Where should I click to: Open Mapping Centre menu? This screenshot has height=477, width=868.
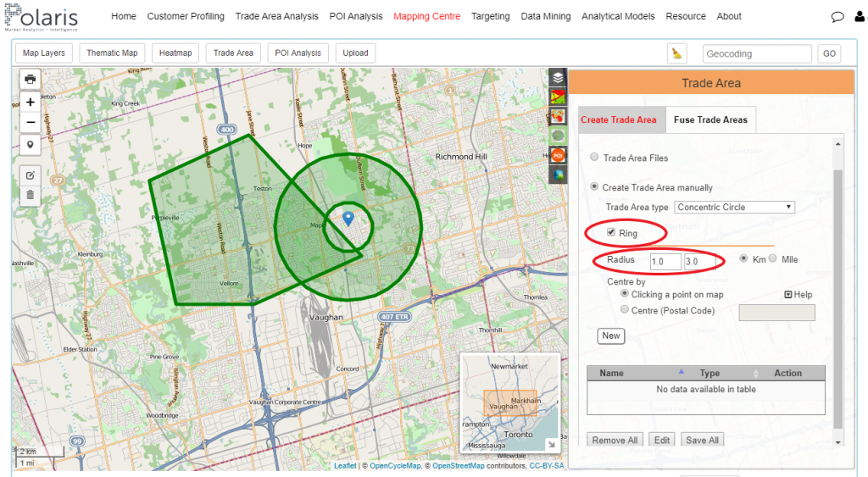tap(427, 17)
